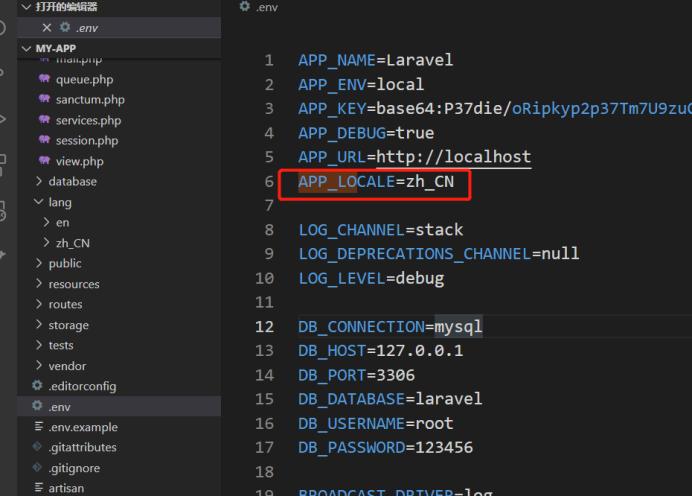Expand the tests folder chevron

tap(39, 345)
